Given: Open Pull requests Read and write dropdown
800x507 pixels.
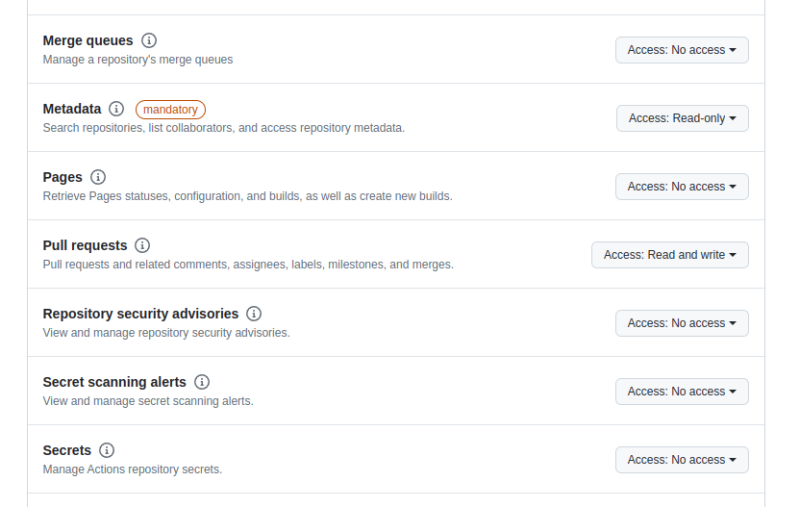Looking at the screenshot, I should click(669, 255).
